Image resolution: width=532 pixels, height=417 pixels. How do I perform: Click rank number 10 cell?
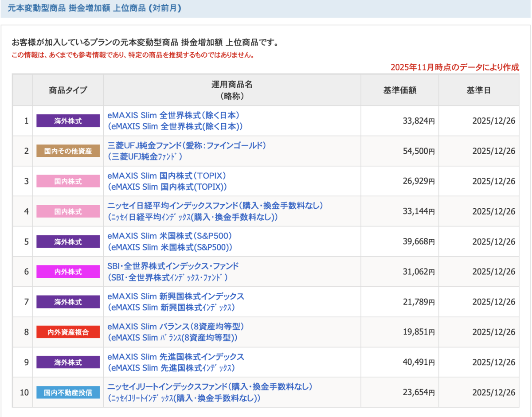coord(23,392)
